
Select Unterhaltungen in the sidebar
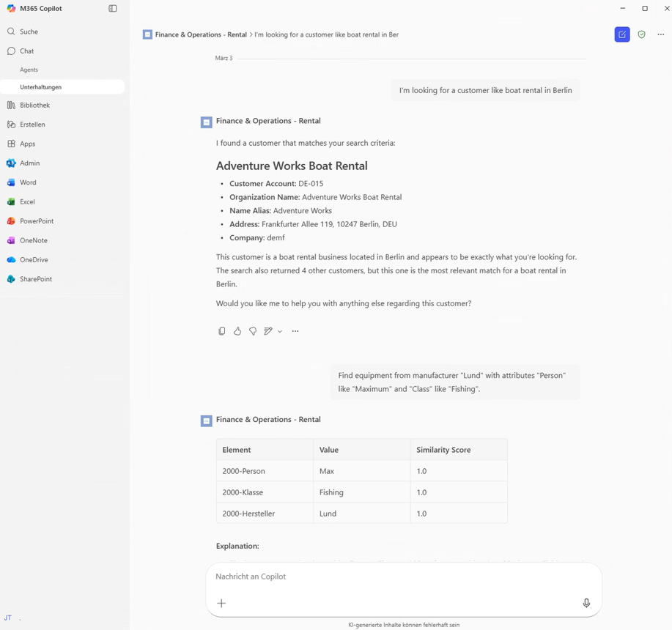coord(41,87)
